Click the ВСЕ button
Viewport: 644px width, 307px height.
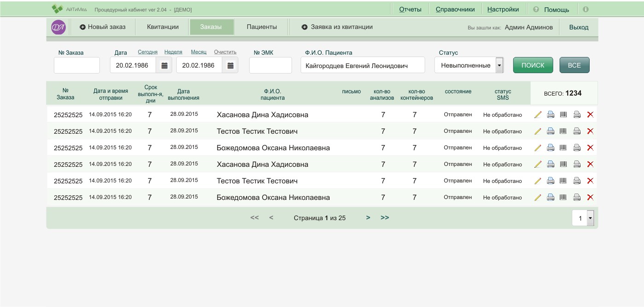tap(574, 65)
